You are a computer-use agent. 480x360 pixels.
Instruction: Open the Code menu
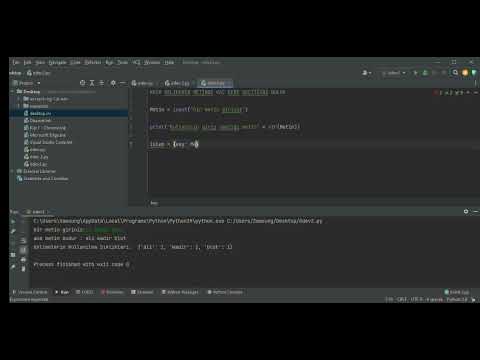75,62
